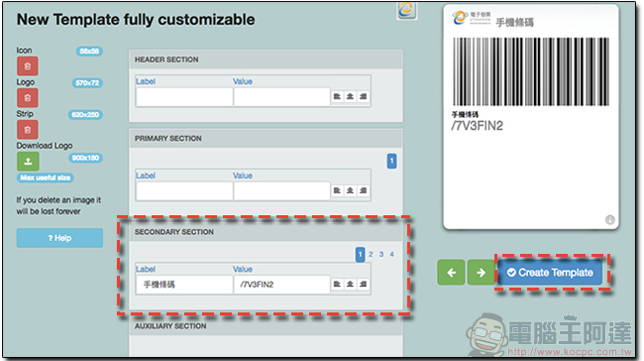Click the 620x250 size badge
The image size is (644, 361).
85,115
